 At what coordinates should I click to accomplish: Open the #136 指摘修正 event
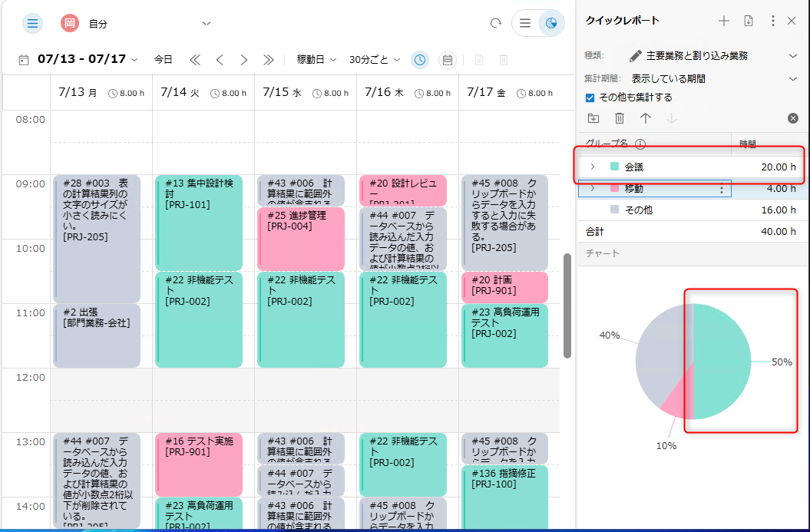504,497
